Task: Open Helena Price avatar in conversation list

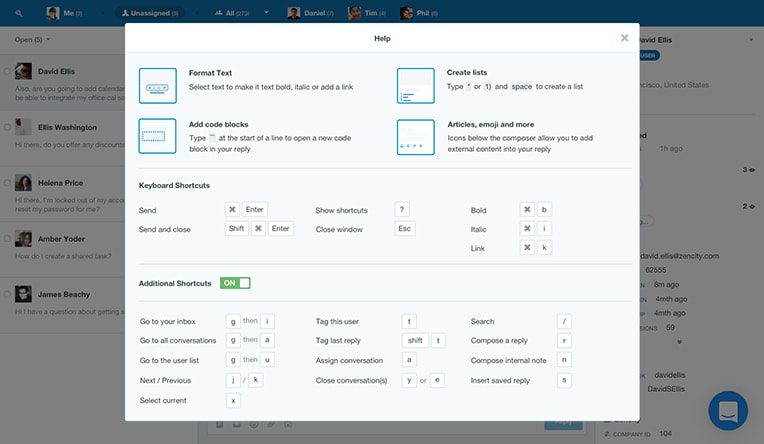Action: click(x=23, y=183)
